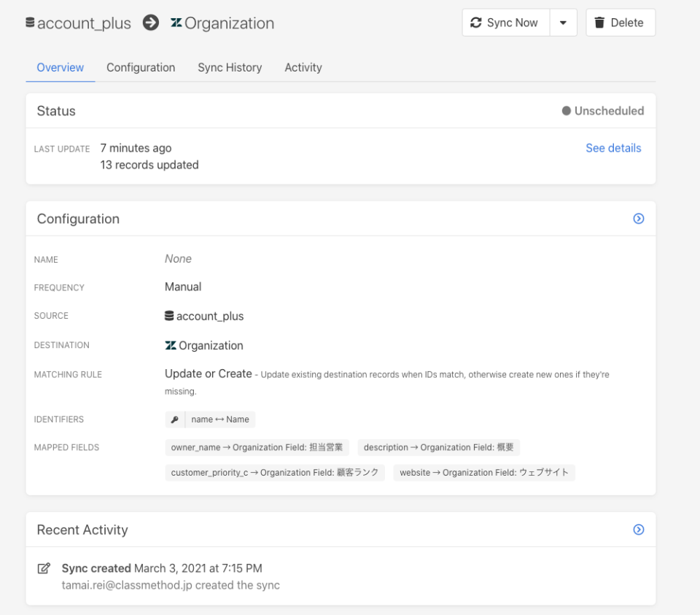
Task: Expand Recent Activity using the circular arrow
Action: click(x=638, y=530)
